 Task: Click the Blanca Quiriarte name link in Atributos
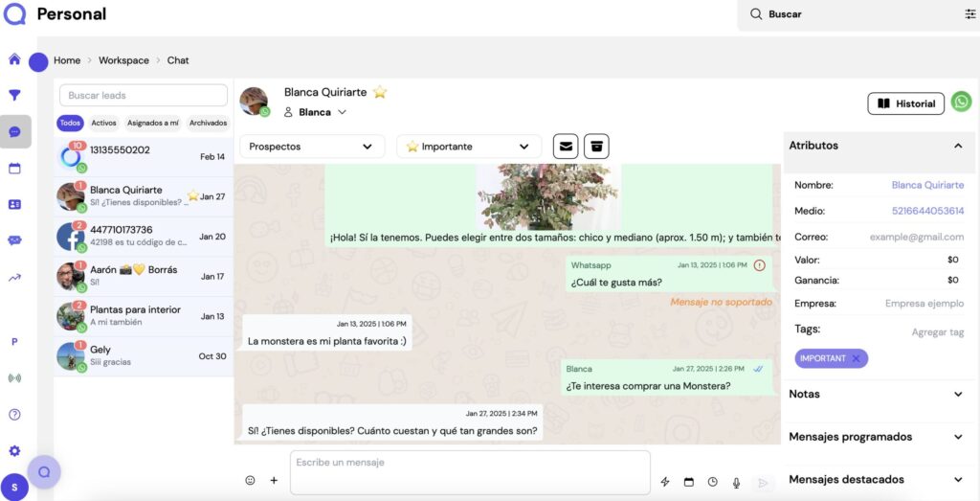927,185
